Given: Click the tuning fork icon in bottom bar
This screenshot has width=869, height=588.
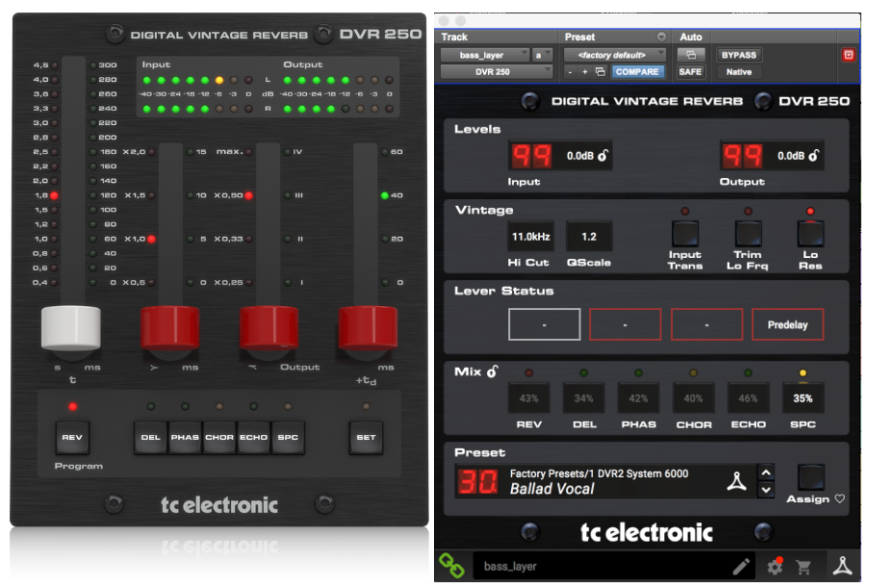Looking at the screenshot, I should tap(842, 566).
